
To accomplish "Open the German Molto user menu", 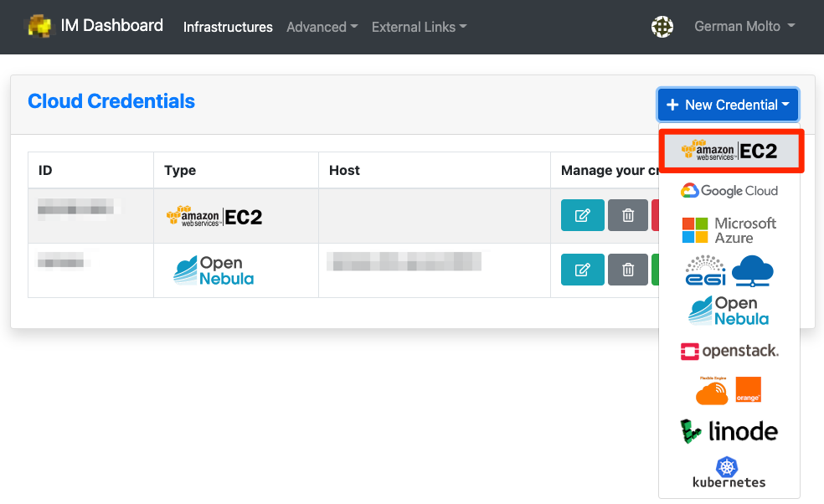I will point(744,26).
